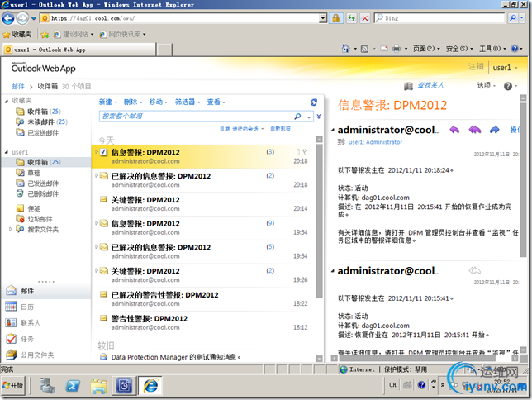Screen dimensions: 532x400
Task: Click the reply arrow icon in first message
Action: click(454, 130)
